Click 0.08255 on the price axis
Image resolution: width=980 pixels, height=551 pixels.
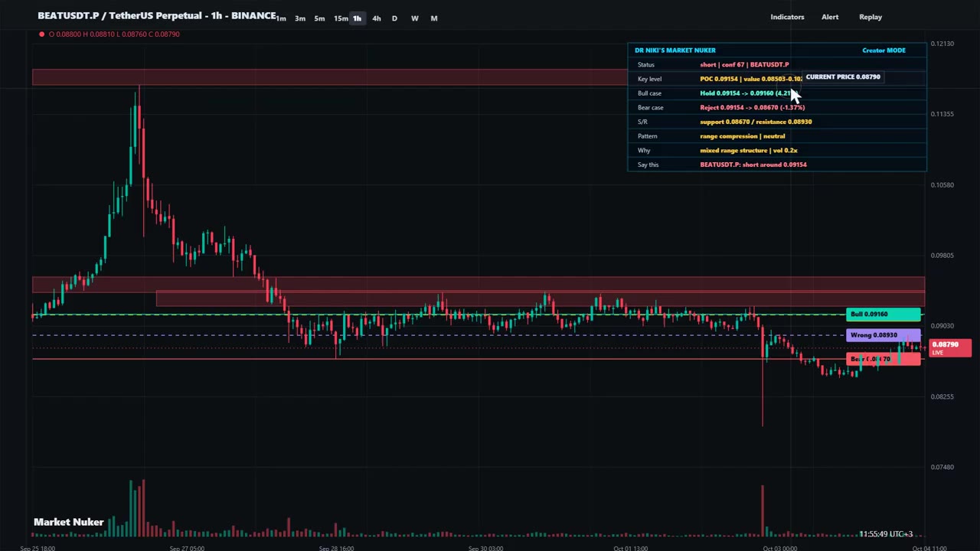[942, 396]
